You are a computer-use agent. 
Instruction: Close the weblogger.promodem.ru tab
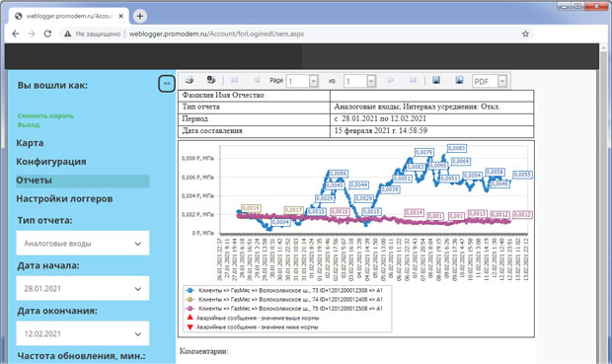121,17
